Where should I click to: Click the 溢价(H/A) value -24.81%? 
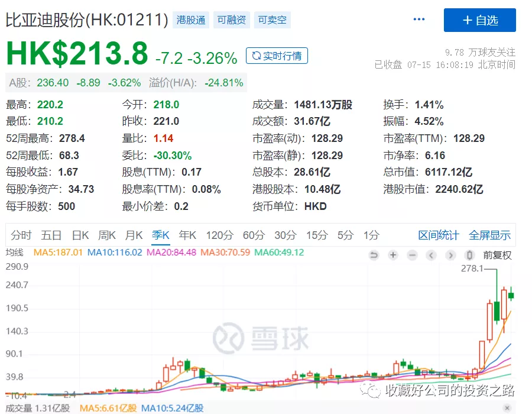[224, 83]
